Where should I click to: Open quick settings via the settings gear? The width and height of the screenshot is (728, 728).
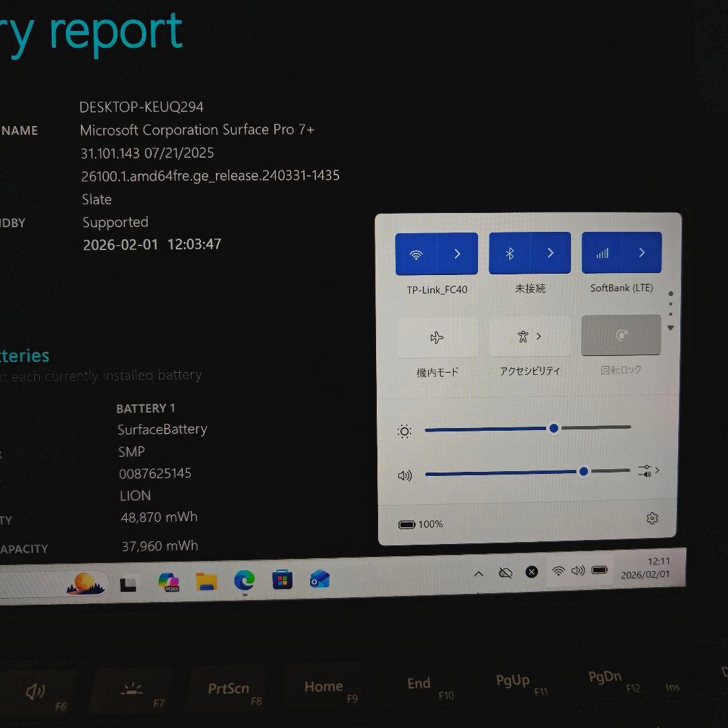pos(651,518)
